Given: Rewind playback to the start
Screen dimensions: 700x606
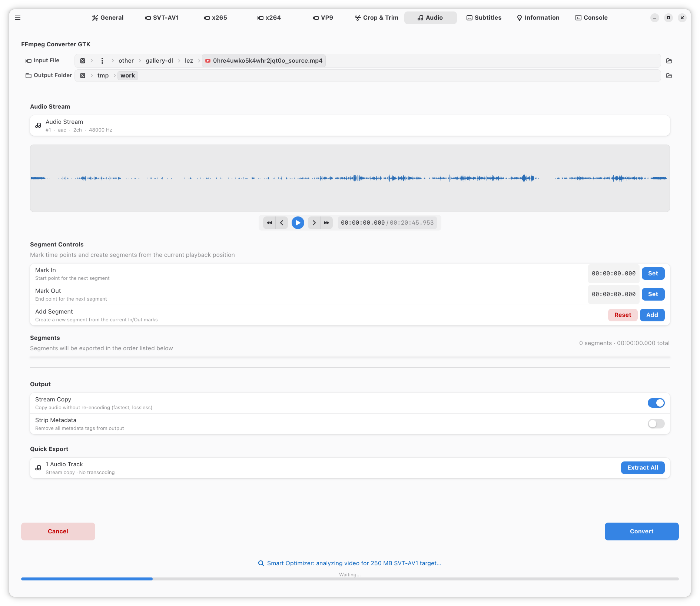Looking at the screenshot, I should coord(269,223).
